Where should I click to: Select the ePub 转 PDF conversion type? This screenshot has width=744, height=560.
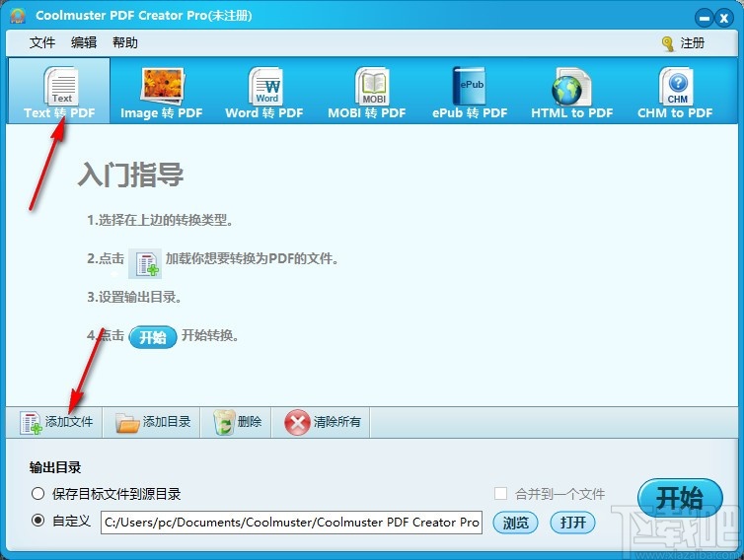pyautogui.click(x=470, y=92)
